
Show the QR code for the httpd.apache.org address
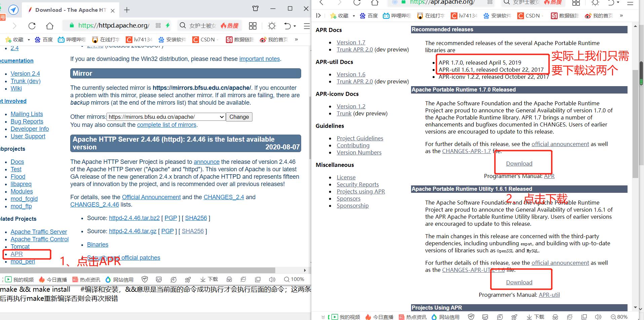pyautogui.click(x=158, y=26)
